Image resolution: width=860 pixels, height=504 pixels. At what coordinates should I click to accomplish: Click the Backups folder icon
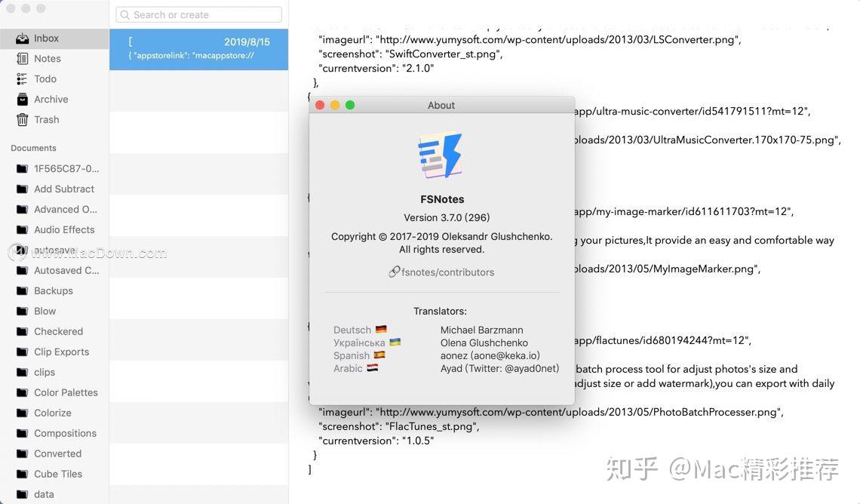(x=24, y=290)
